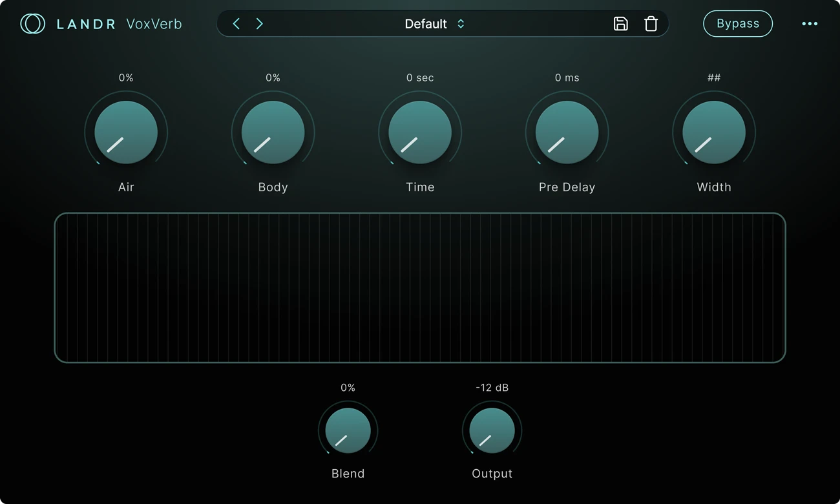Toggle the Bypass button

pos(738,24)
